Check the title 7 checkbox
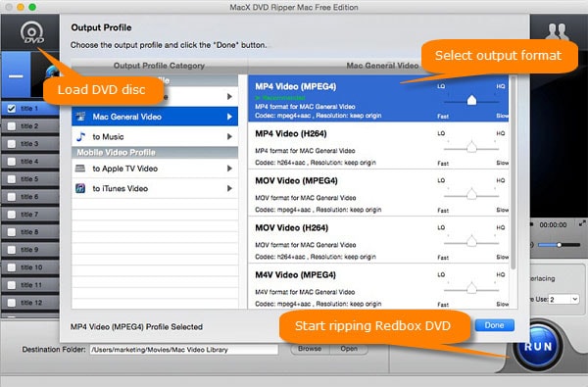 [x=12, y=215]
